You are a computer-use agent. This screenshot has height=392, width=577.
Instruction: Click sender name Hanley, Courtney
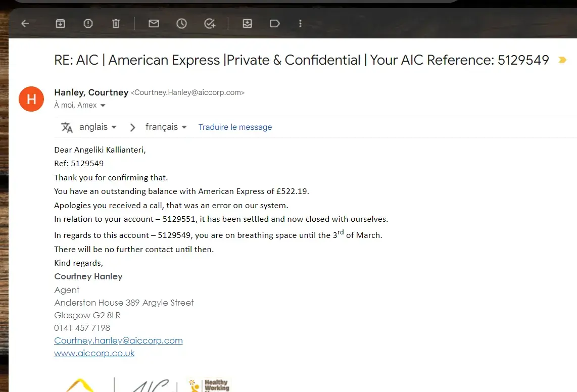(x=91, y=92)
